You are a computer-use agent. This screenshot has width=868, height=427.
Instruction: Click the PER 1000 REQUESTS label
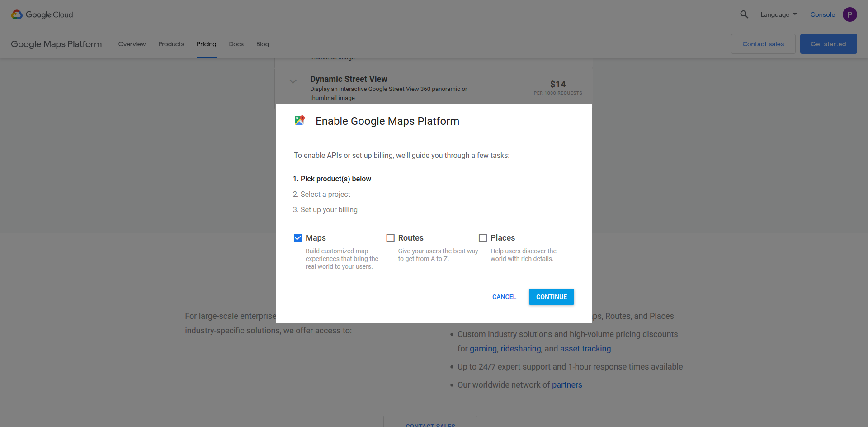coord(558,93)
